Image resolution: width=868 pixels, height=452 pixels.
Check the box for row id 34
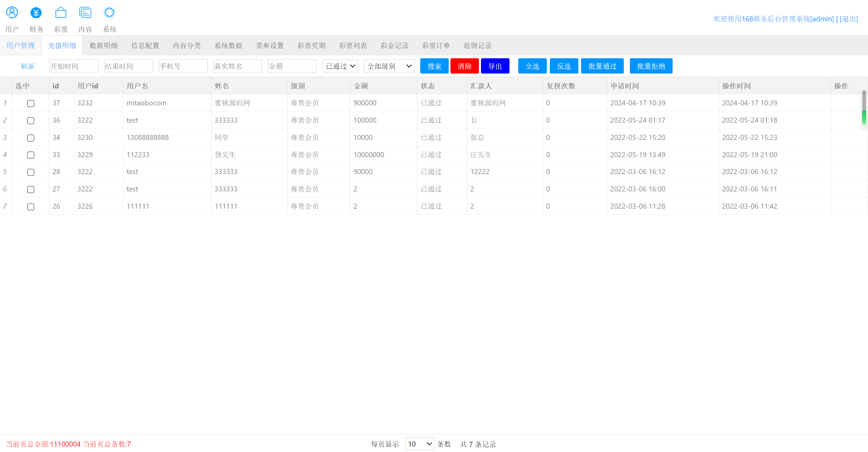[x=31, y=138]
